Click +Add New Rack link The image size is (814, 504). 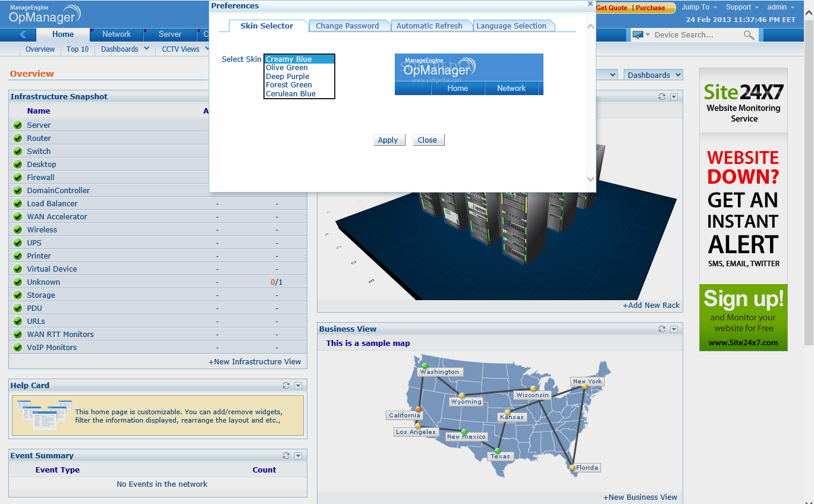651,305
